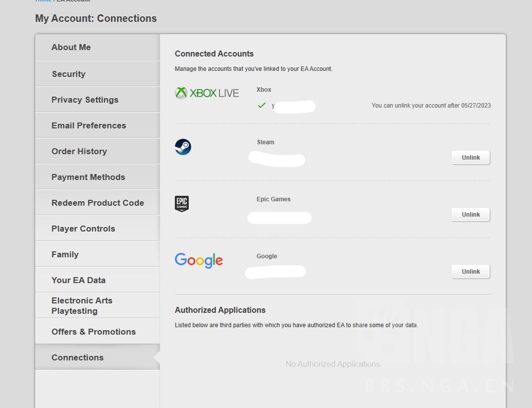This screenshot has height=408, width=532.
Task: Open Privacy Settings in sidebar
Action: 98,100
